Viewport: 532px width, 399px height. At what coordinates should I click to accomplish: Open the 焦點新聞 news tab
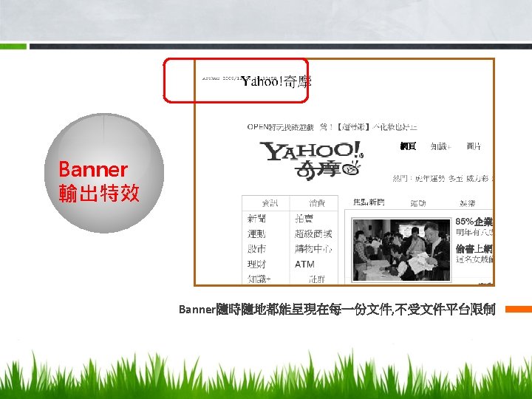pos(369,202)
